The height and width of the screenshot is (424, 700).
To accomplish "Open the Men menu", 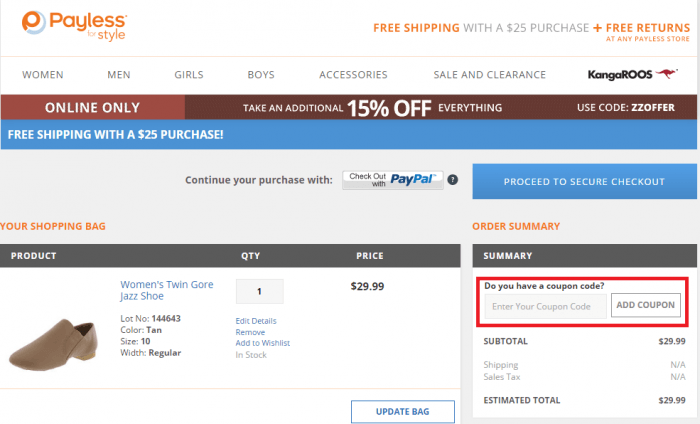I will tap(119, 75).
